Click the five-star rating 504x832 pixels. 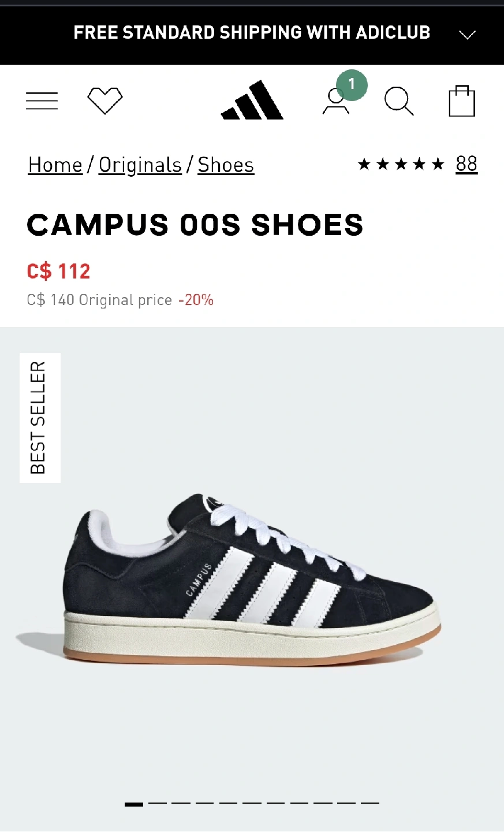click(401, 165)
